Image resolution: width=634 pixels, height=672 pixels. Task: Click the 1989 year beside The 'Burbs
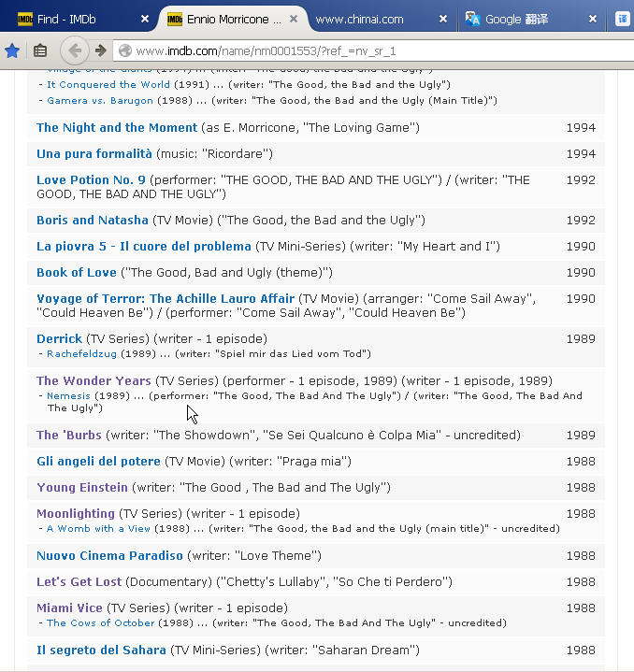click(x=581, y=435)
